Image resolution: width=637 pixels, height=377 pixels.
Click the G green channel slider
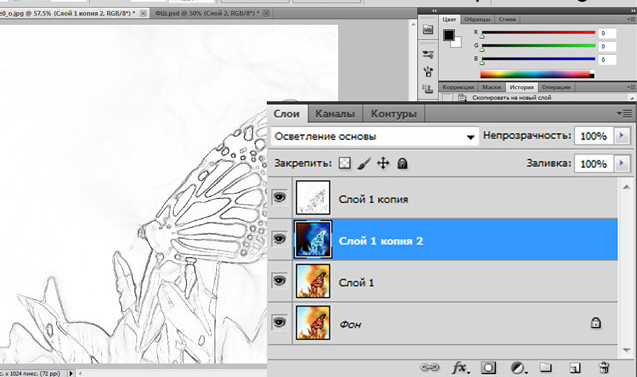pos(538,46)
